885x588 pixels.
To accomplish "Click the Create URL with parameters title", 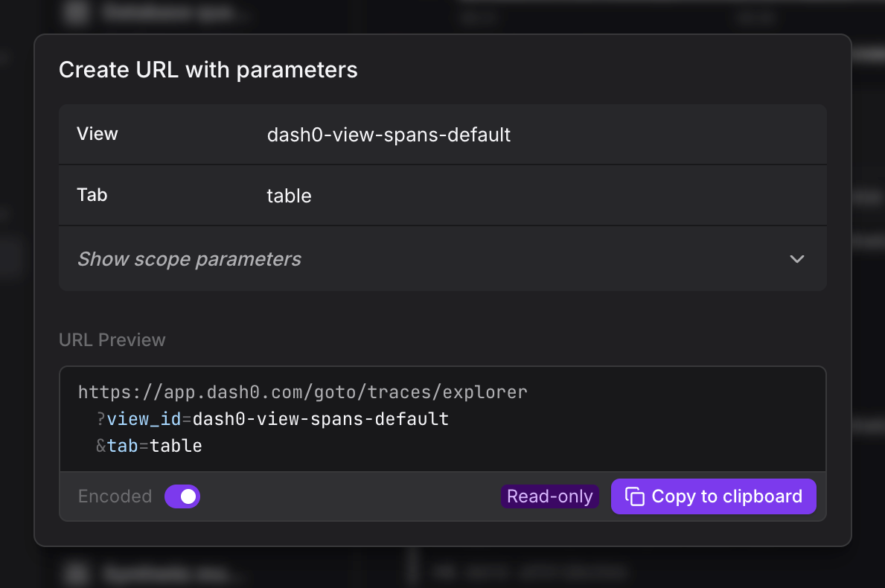I will pos(208,70).
